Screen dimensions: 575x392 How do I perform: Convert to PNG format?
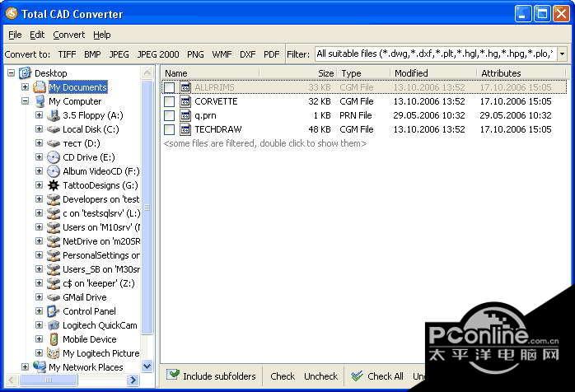pos(195,54)
